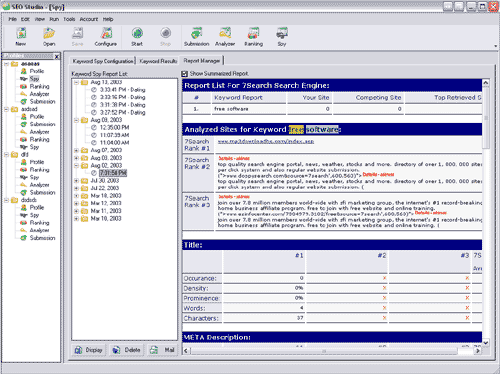The height and width of the screenshot is (374, 500).
Task: Click the first Details link under Rank #2
Action: tap(234, 158)
